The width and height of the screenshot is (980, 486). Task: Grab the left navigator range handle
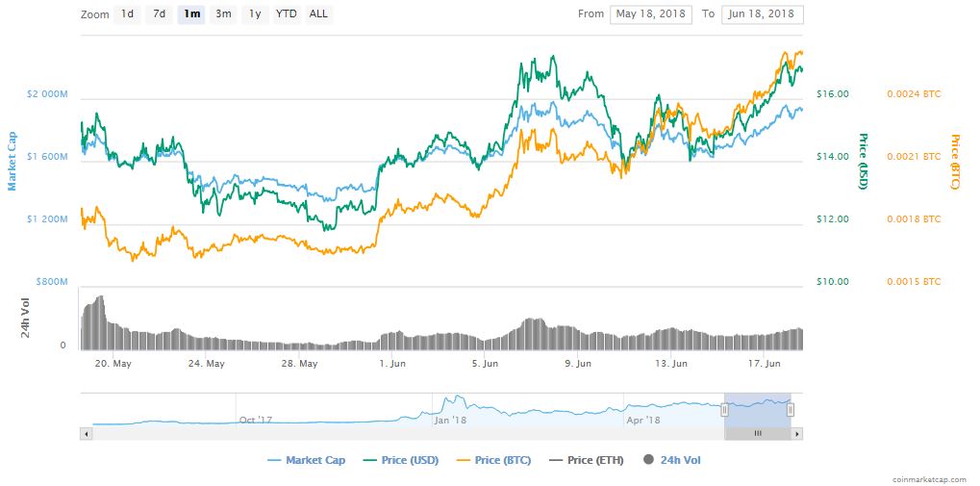click(x=724, y=409)
